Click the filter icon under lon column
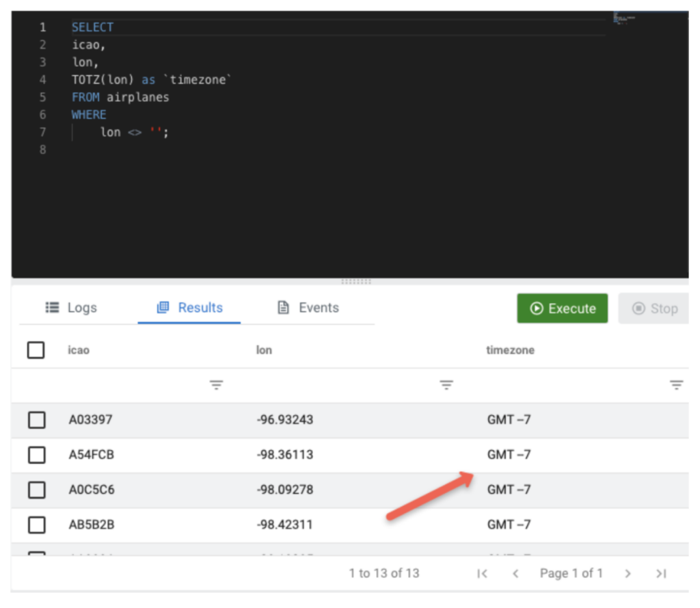 tap(446, 386)
